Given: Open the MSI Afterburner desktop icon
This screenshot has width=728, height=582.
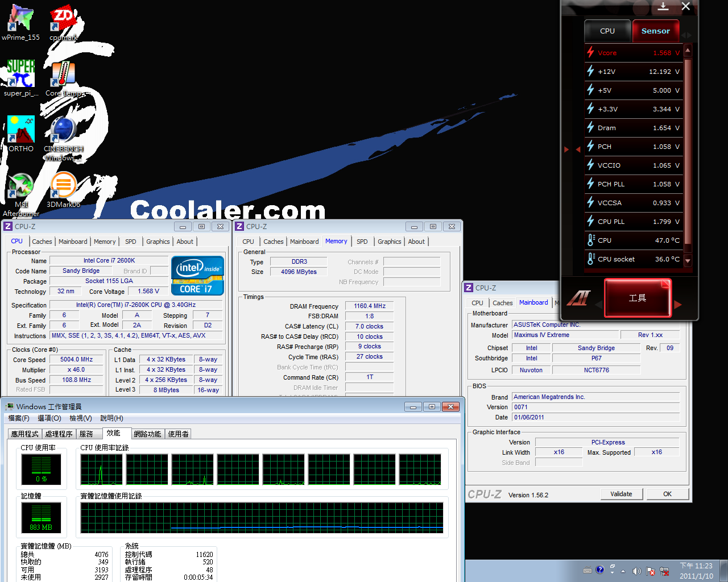Looking at the screenshot, I should (21, 194).
